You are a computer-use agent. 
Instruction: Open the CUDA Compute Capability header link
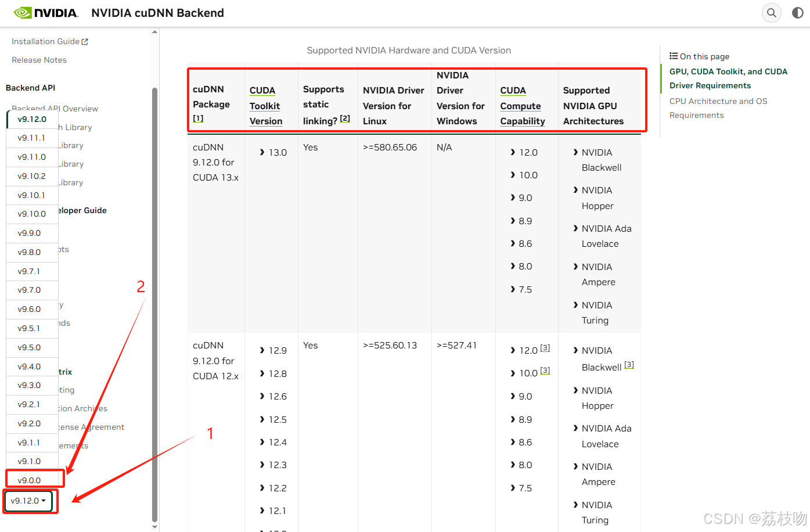[523, 106]
